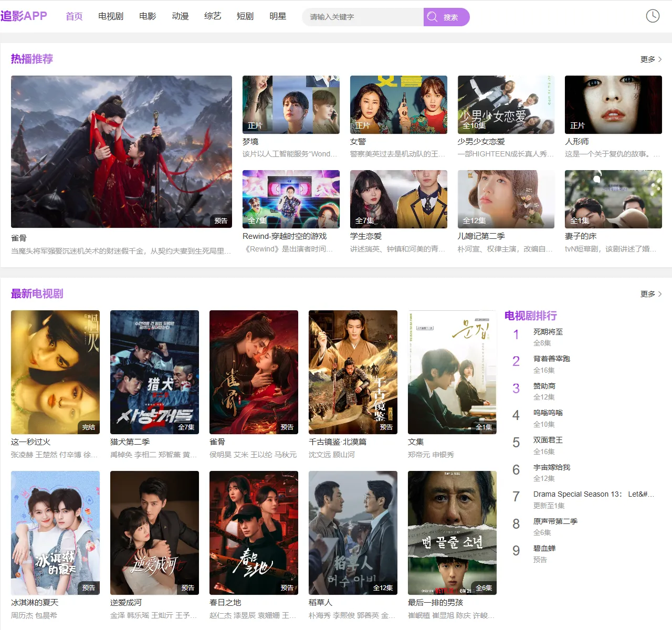Click the 热播推荐 section heading
This screenshot has height=630, width=672.
(32, 59)
